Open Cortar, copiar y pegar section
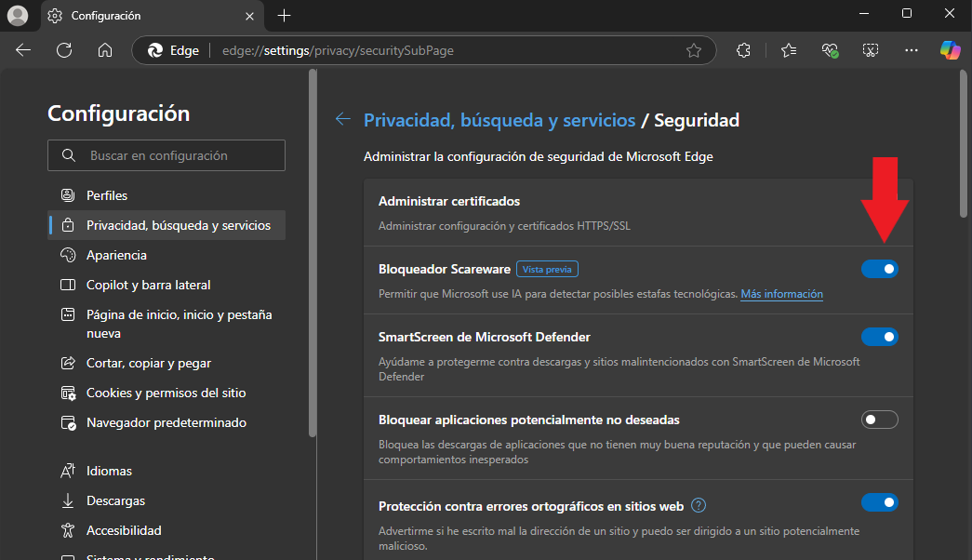This screenshot has width=972, height=560. coord(166,363)
